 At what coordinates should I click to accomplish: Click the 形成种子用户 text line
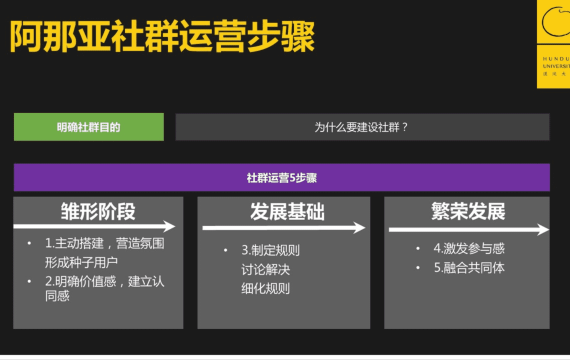(81, 262)
